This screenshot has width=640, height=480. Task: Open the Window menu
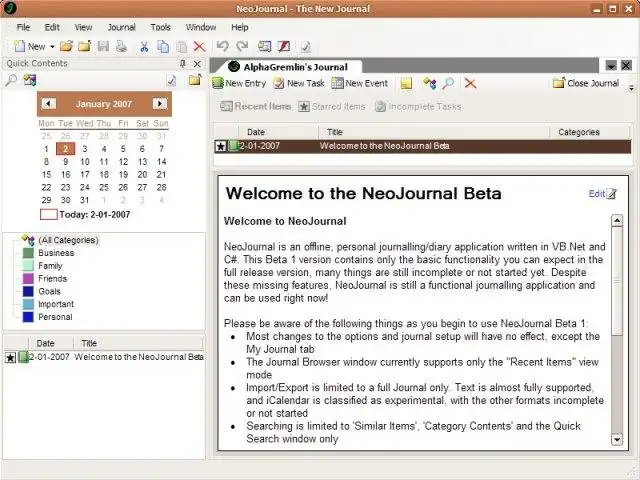pyautogui.click(x=201, y=27)
